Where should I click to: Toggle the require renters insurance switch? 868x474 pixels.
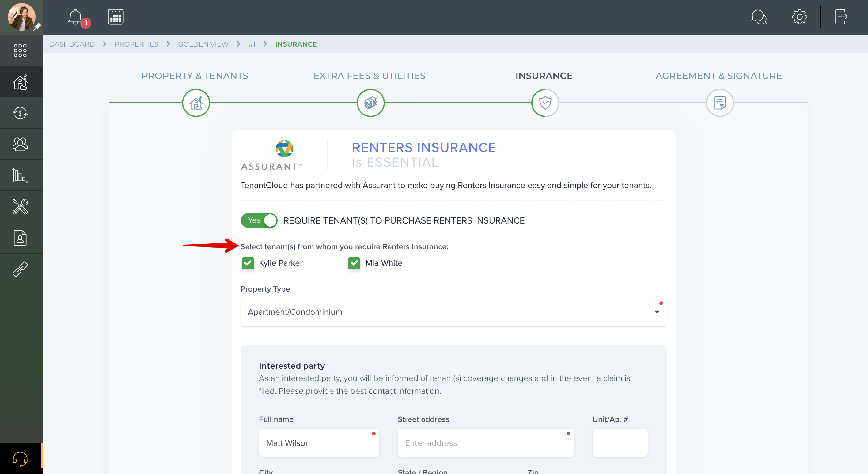click(259, 220)
